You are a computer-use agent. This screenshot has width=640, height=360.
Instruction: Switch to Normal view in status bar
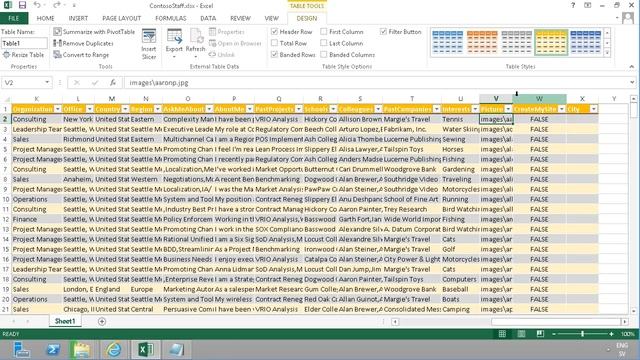coord(502,334)
